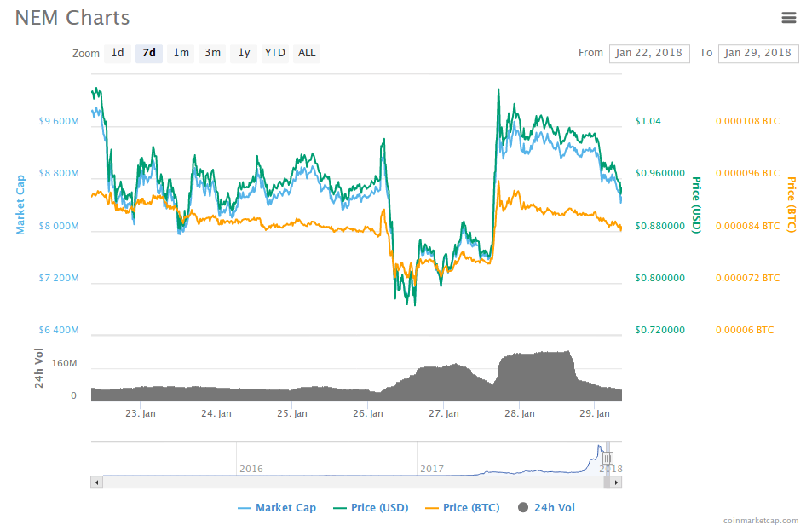The image size is (812, 525).
Task: Click the To date field showing Jan 29, 2018
Action: (757, 53)
